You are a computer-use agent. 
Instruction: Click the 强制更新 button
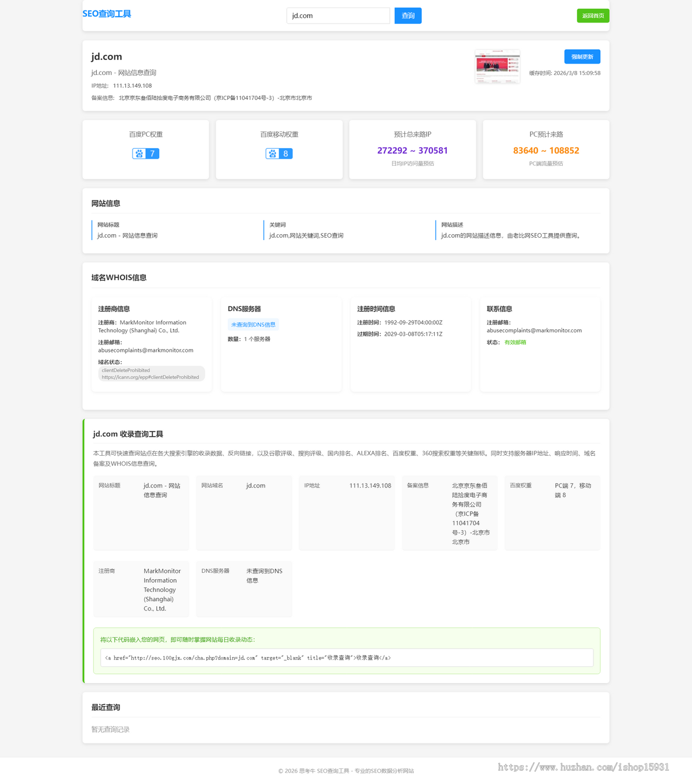point(582,57)
